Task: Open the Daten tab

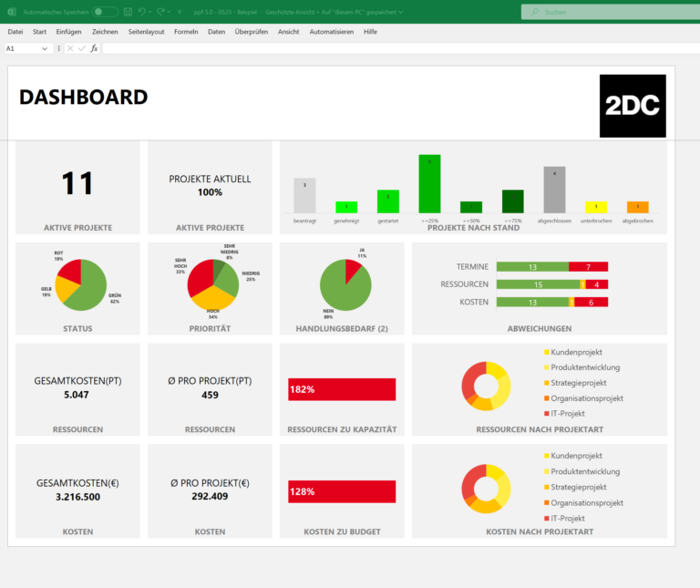Action: [x=216, y=32]
